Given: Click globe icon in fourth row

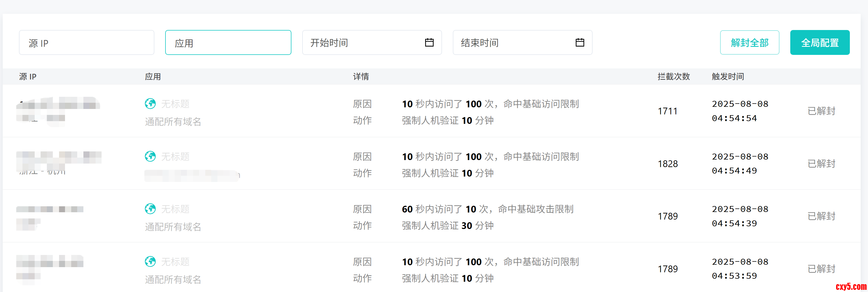Looking at the screenshot, I should (x=150, y=261).
